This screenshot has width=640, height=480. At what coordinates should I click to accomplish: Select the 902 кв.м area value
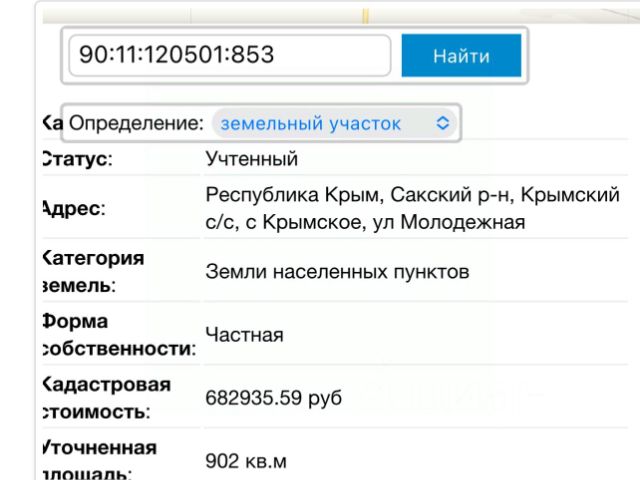tap(245, 461)
